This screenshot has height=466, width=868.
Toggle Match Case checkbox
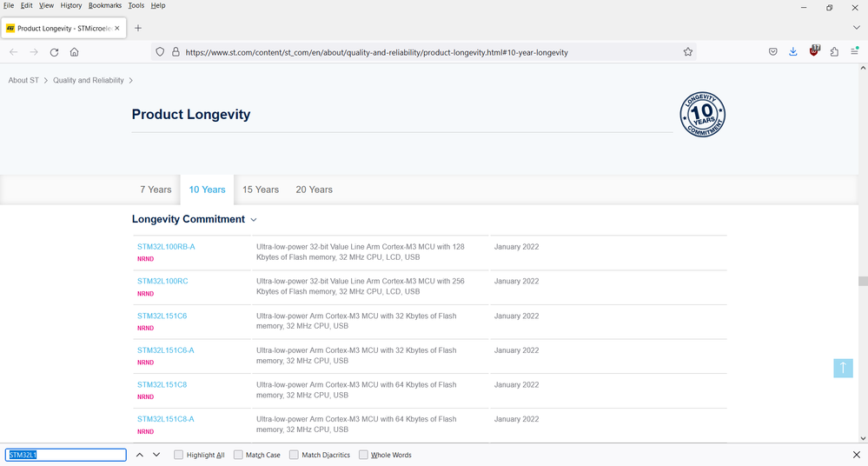point(238,455)
